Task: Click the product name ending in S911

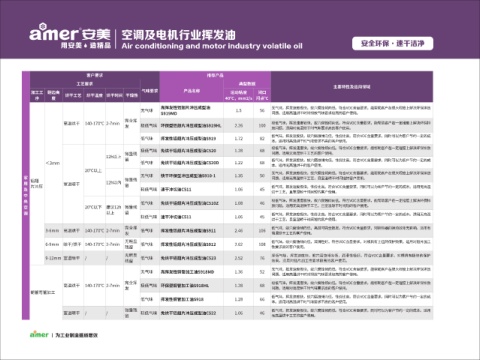Action: (188, 230)
